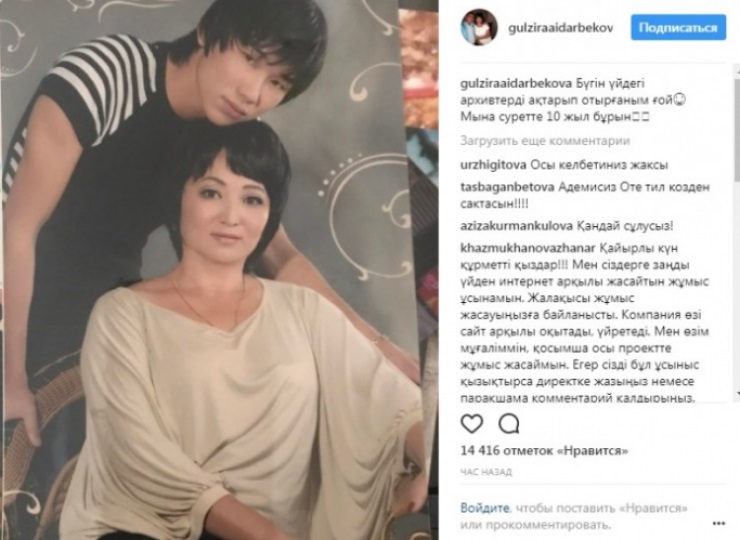Click gulziraaidarbekova name in caption

point(516,84)
